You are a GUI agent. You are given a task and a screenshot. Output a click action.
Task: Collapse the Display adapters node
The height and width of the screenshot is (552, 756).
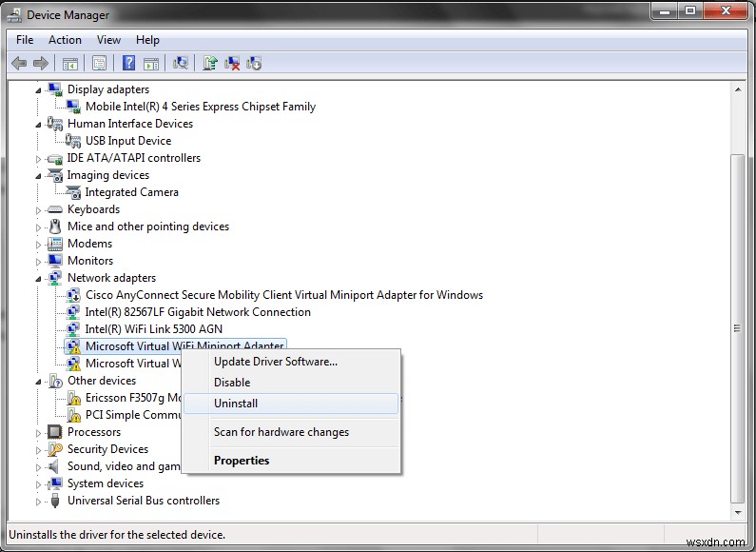point(38,90)
